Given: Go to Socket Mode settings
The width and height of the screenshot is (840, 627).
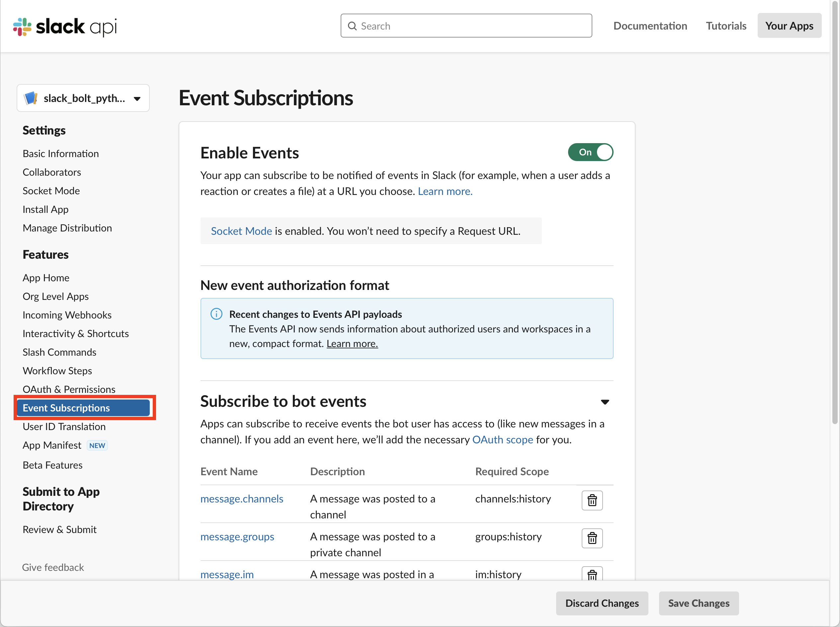Looking at the screenshot, I should tap(51, 191).
